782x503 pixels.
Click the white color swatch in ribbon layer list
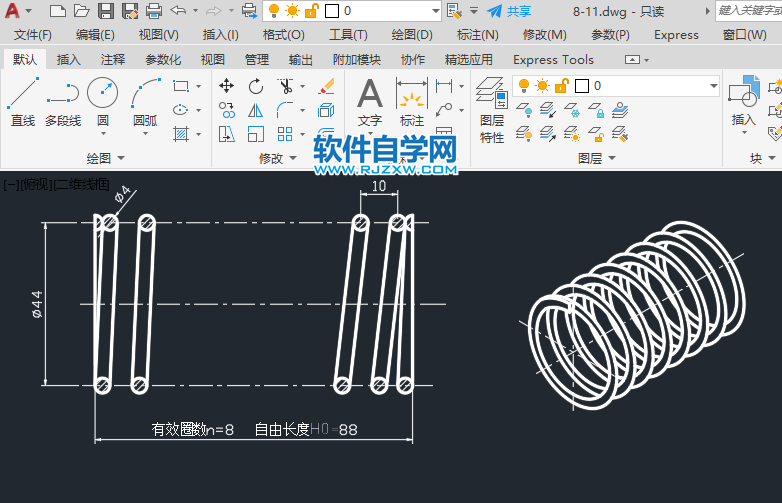[582, 86]
